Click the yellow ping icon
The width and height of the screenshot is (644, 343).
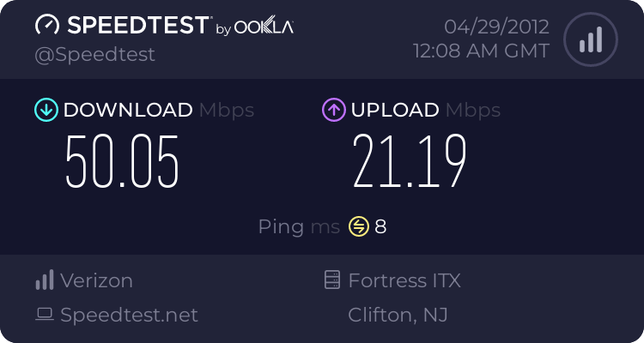(358, 226)
